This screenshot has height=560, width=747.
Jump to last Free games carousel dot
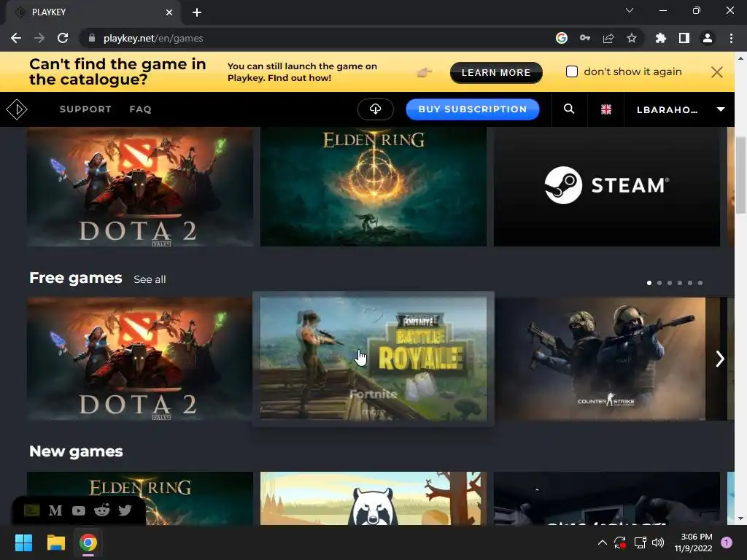pyautogui.click(x=700, y=283)
